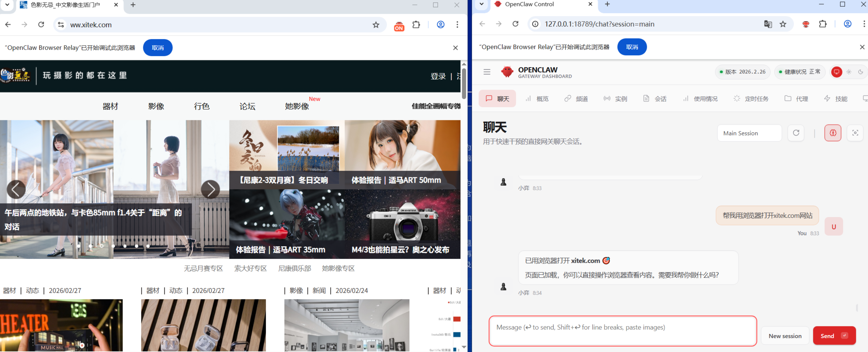Show previous carousel slide arrow
Image resolution: width=868 pixels, height=352 pixels.
16,189
